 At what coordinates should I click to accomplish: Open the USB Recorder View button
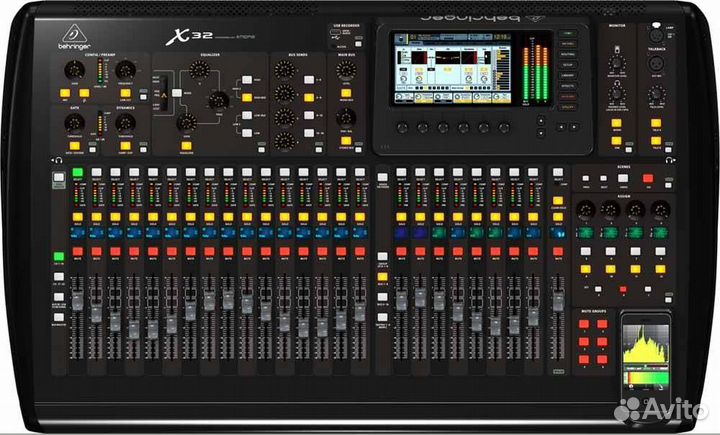click(358, 44)
